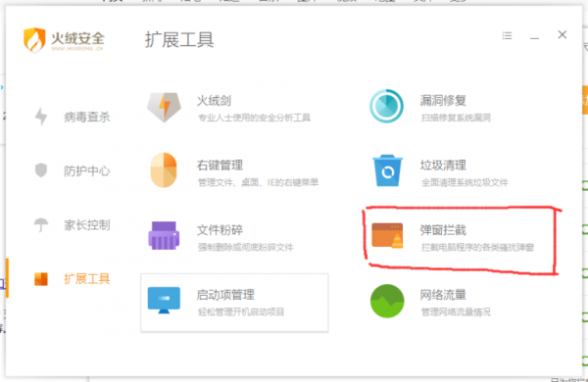The image size is (588, 382).
Task: Open the 启动项管理 monitor icon
Action: [164, 301]
